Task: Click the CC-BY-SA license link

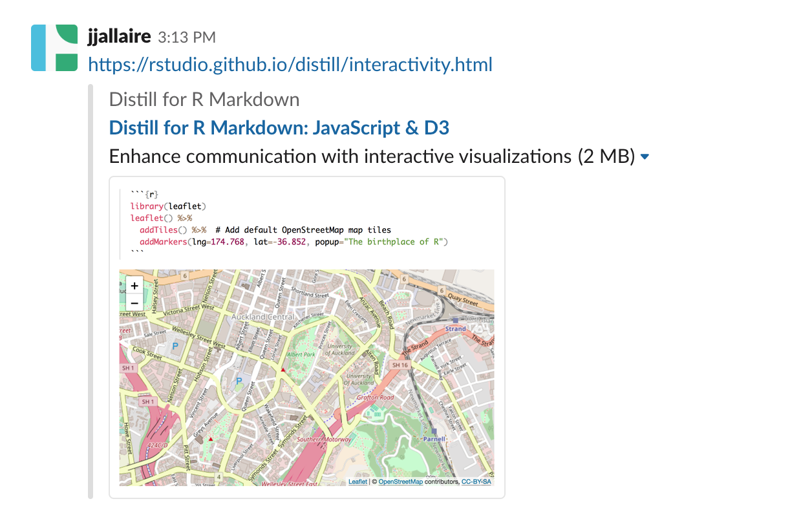Action: click(x=476, y=482)
